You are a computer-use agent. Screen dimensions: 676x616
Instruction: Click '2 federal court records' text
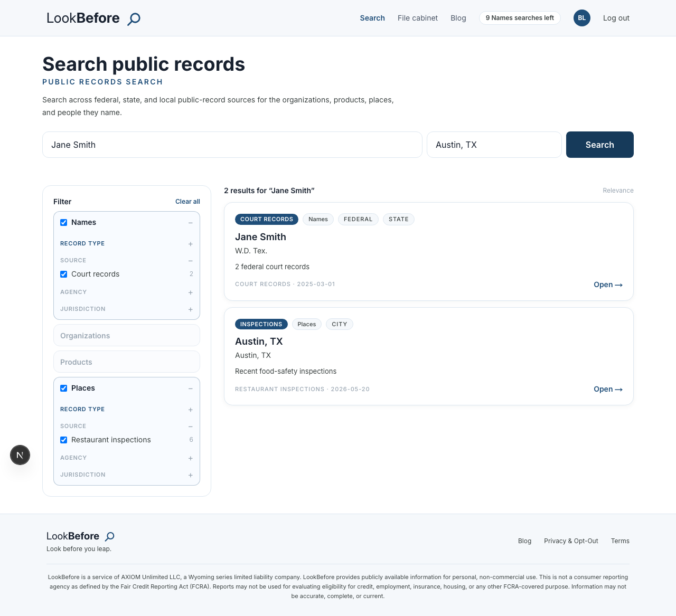[272, 267]
